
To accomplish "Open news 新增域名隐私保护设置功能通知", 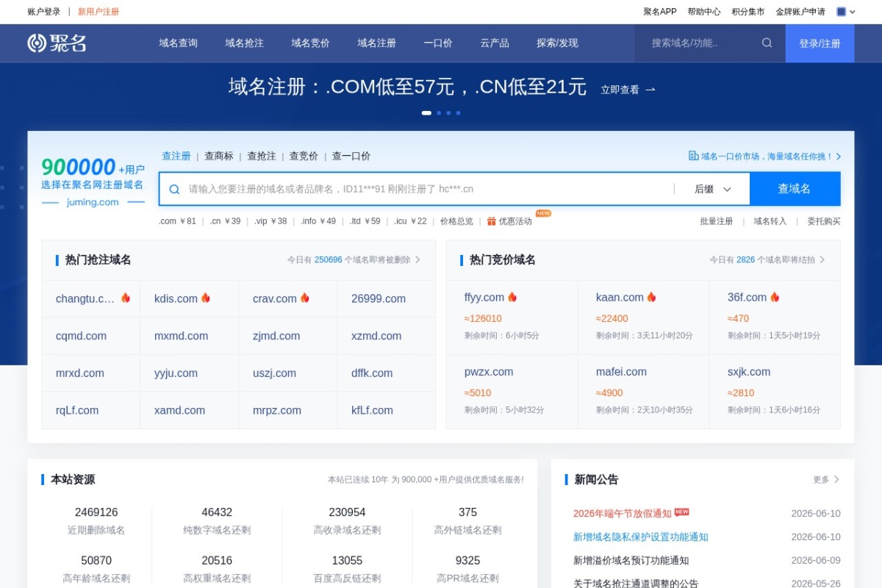I will [x=641, y=537].
